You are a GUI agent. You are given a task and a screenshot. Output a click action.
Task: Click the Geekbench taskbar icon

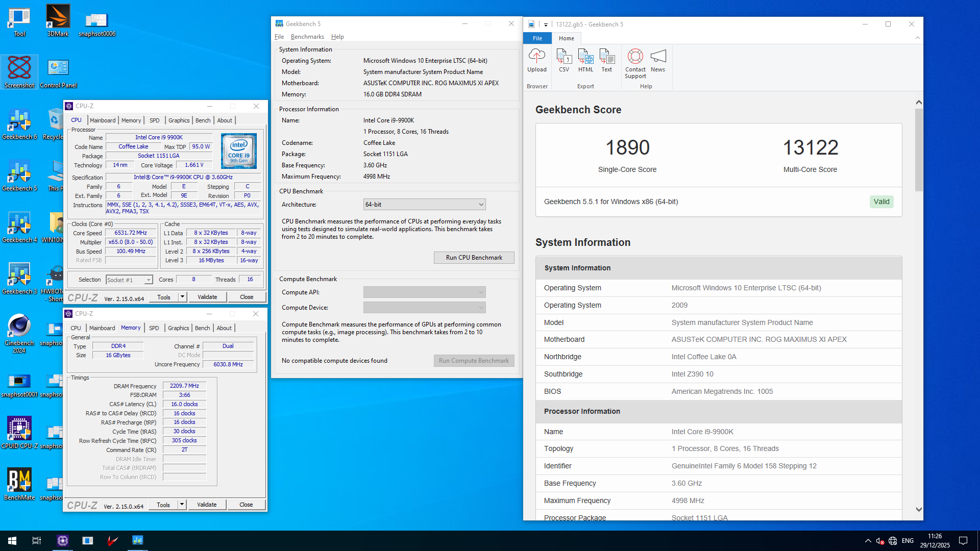138,541
